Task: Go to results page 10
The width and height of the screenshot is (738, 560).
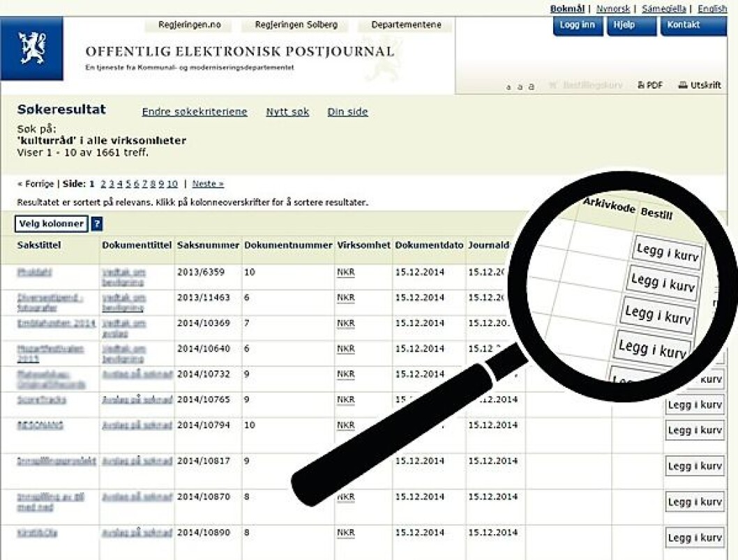Action: tap(172, 184)
